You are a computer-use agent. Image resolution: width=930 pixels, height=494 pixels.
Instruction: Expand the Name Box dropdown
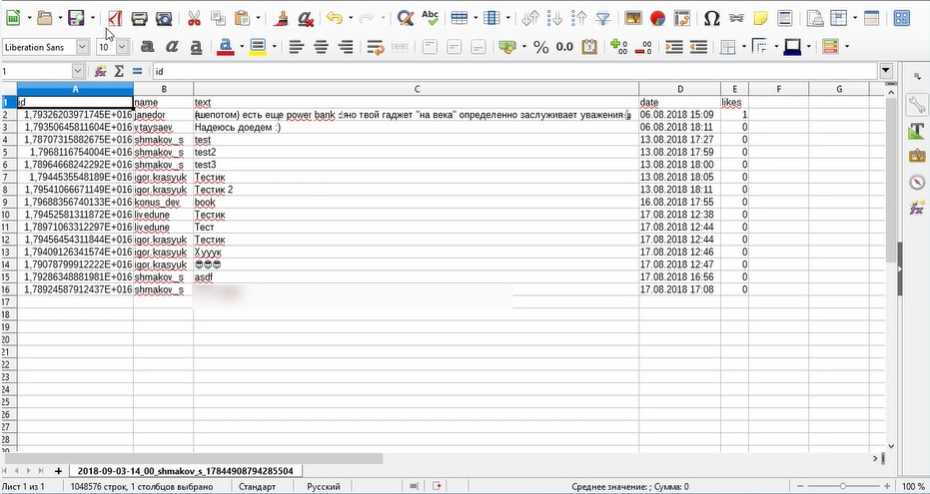(78, 71)
